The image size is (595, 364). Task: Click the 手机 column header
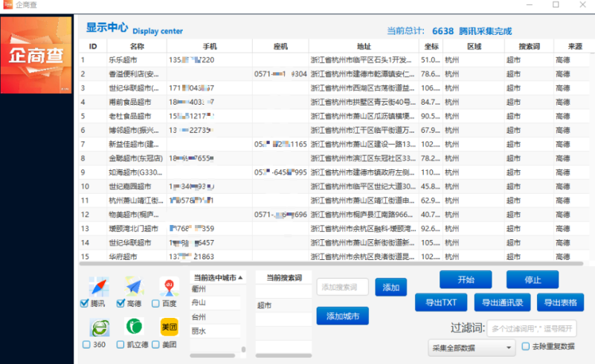210,46
